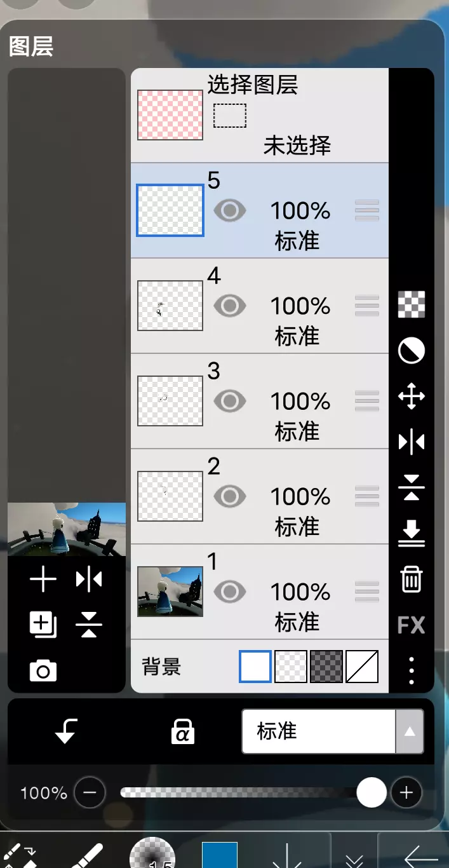Hide layer 5 with eye icon
449x868 pixels.
tap(229, 210)
